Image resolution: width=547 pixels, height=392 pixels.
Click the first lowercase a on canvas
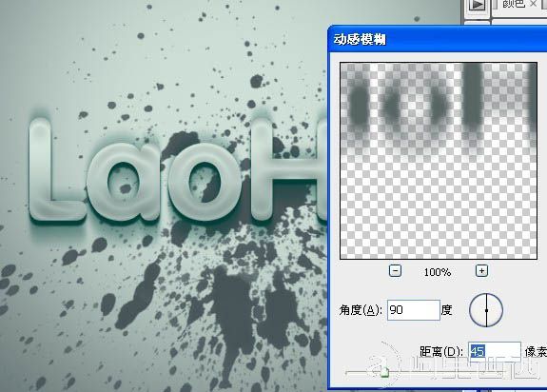(125, 182)
